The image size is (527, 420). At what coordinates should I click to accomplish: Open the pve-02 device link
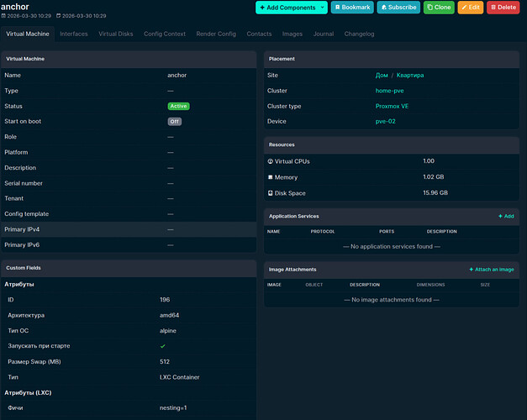click(385, 122)
